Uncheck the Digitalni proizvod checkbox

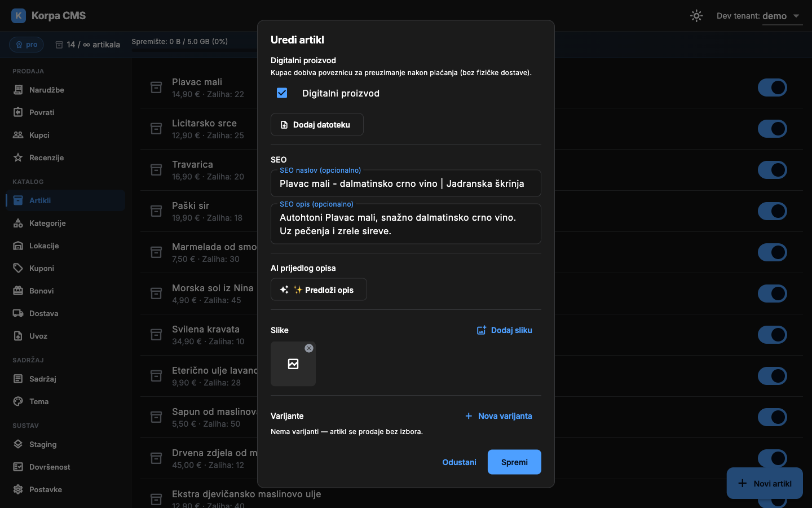(x=282, y=93)
